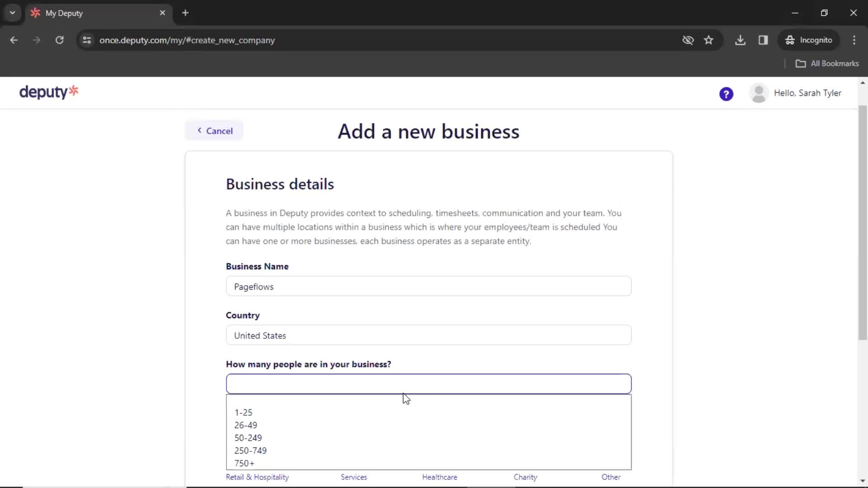868x488 pixels.
Task: Click the Services industry option
Action: coord(354,477)
